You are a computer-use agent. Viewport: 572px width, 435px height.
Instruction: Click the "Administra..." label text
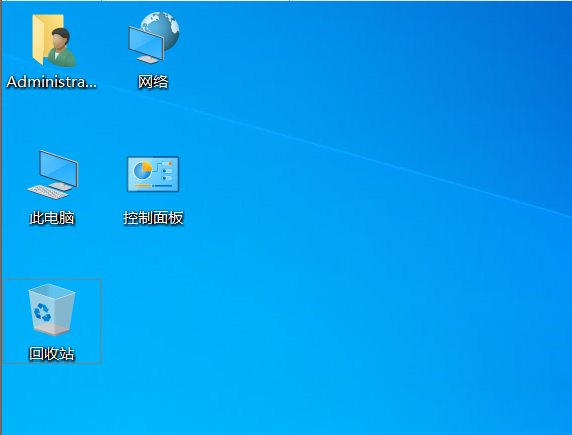coord(51,82)
